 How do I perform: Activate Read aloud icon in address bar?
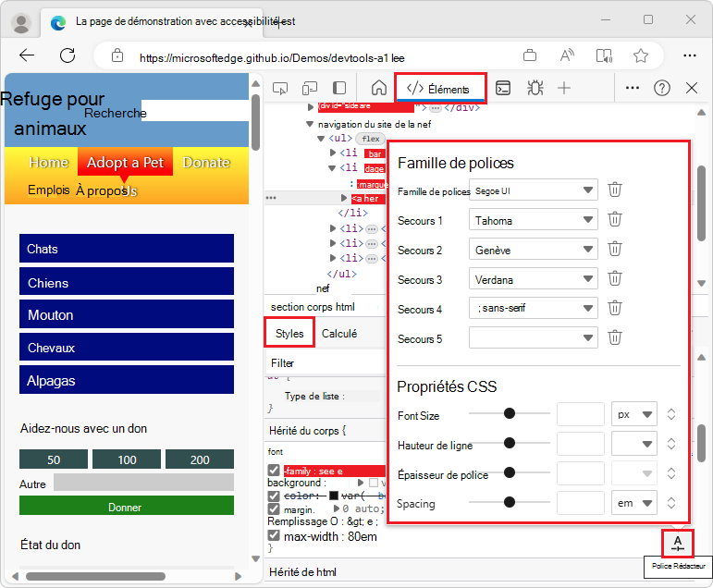pos(567,55)
